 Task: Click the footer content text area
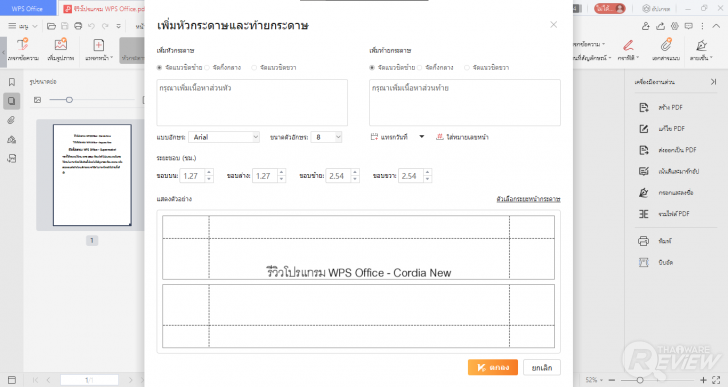[x=465, y=103]
